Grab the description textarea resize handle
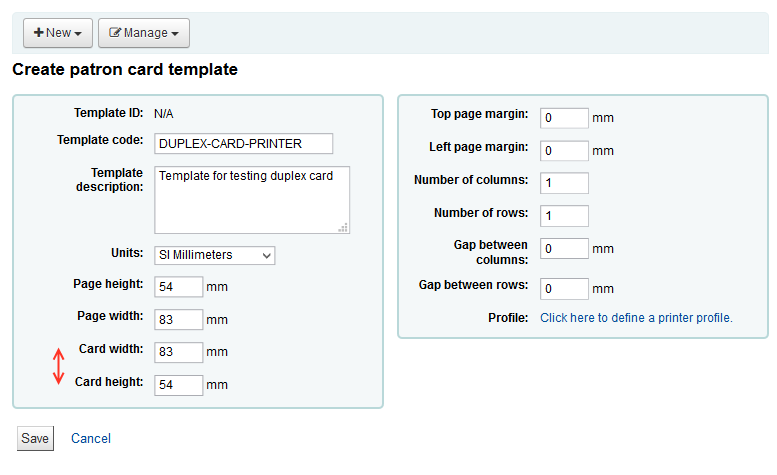 coord(343,228)
